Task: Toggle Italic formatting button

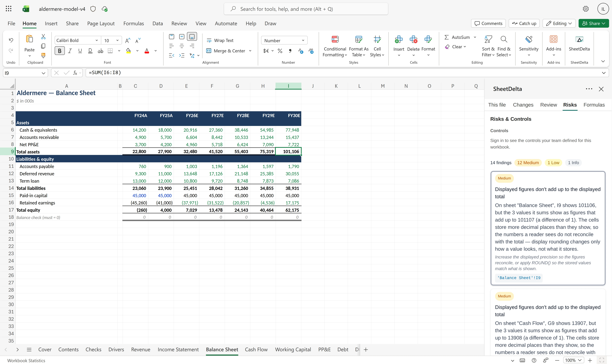Action: (x=70, y=51)
